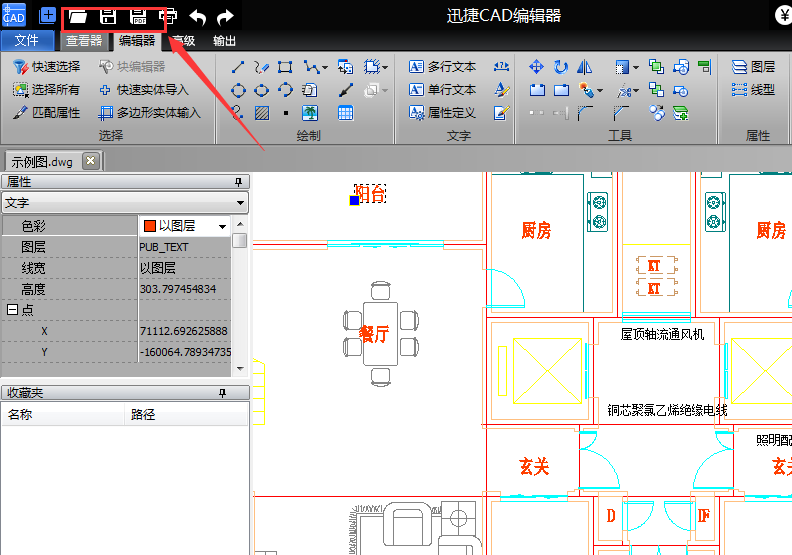The height and width of the screenshot is (555, 792).
Task: Open the boundary selection tool dropdown arrow
Action: [385, 67]
